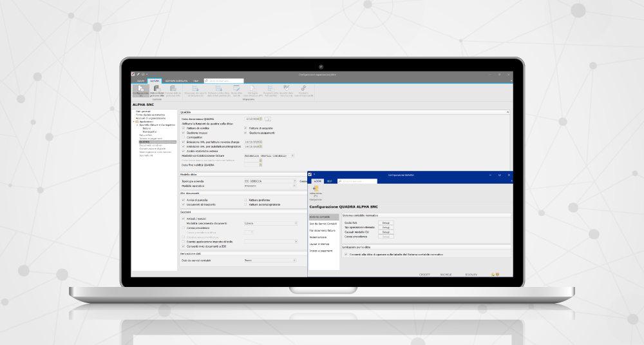Click calendar icon for fatture reverse charge date
The height and width of the screenshot is (345, 644).
pos(260,142)
